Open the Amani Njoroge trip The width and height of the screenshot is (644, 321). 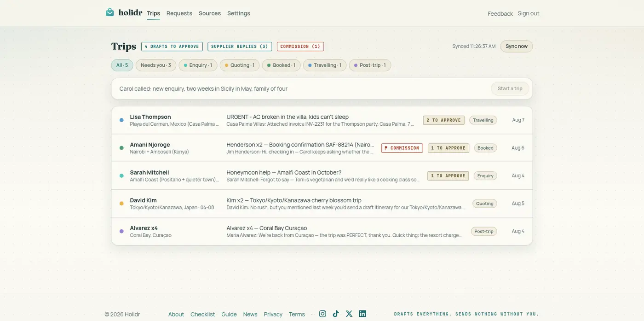pos(322,148)
